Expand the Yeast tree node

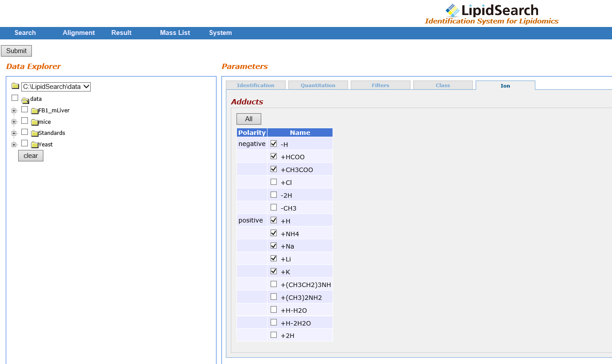[x=14, y=145]
